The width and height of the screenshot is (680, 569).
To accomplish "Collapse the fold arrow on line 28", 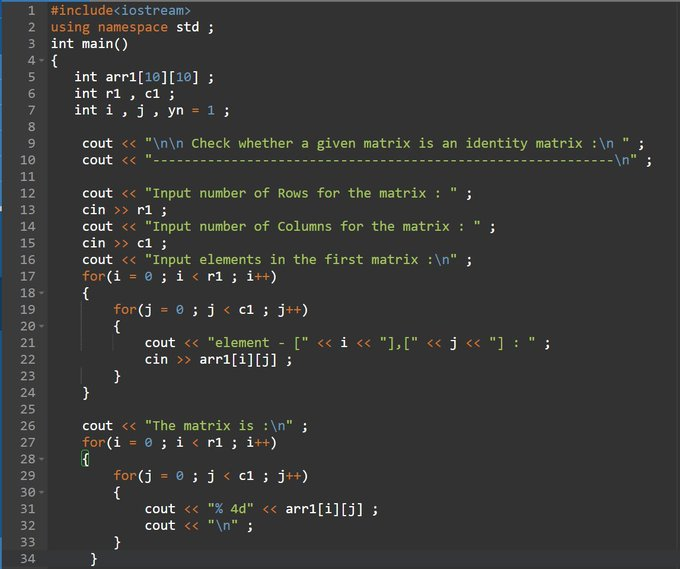I will click(x=42, y=458).
